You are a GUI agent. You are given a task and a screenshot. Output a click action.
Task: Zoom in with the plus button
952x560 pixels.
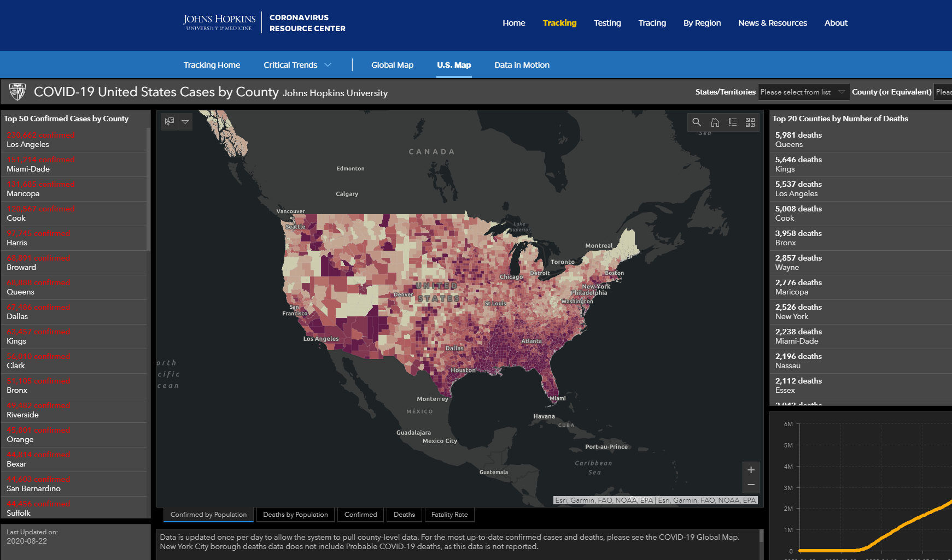click(751, 470)
